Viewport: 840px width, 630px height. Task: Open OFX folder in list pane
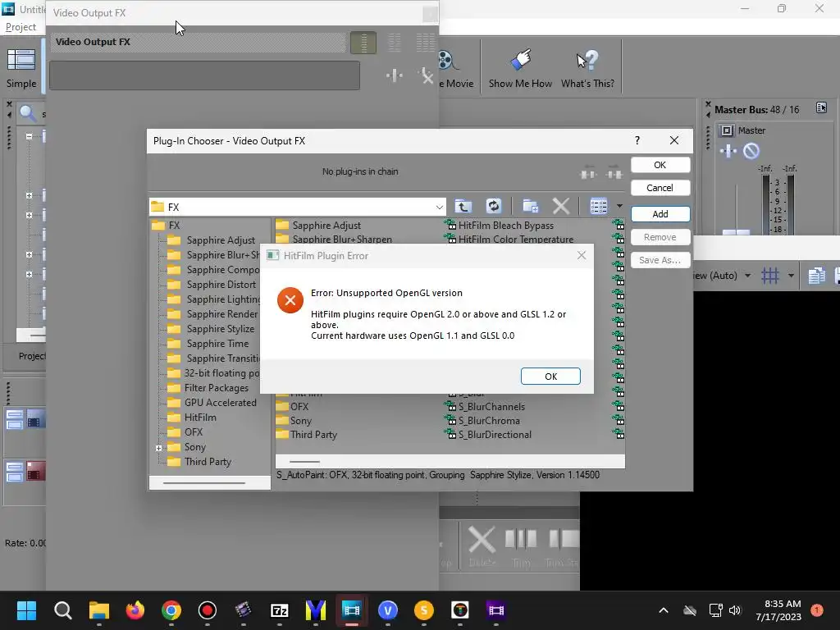click(x=299, y=407)
